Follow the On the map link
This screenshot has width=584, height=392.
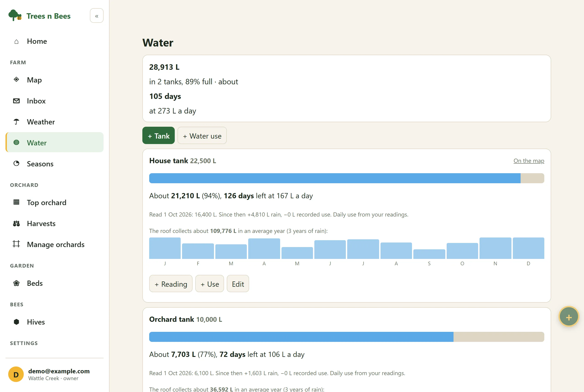click(x=529, y=161)
